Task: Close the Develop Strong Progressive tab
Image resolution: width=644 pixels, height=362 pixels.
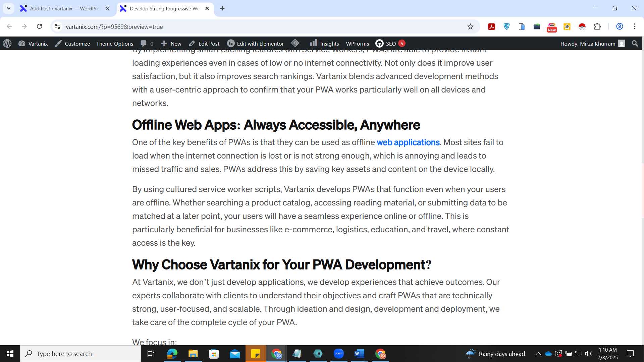Action: [207, 8]
